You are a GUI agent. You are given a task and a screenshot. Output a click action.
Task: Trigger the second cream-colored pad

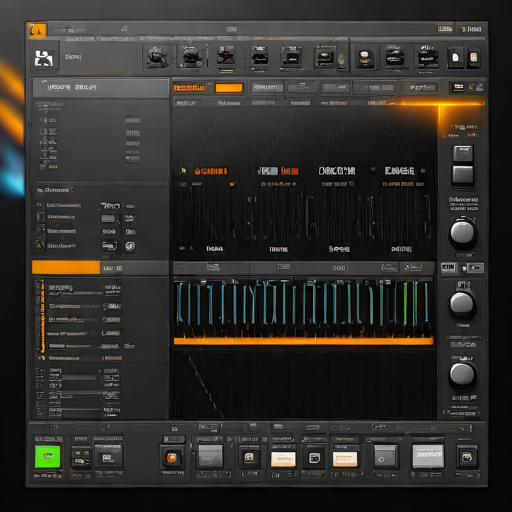(x=345, y=459)
